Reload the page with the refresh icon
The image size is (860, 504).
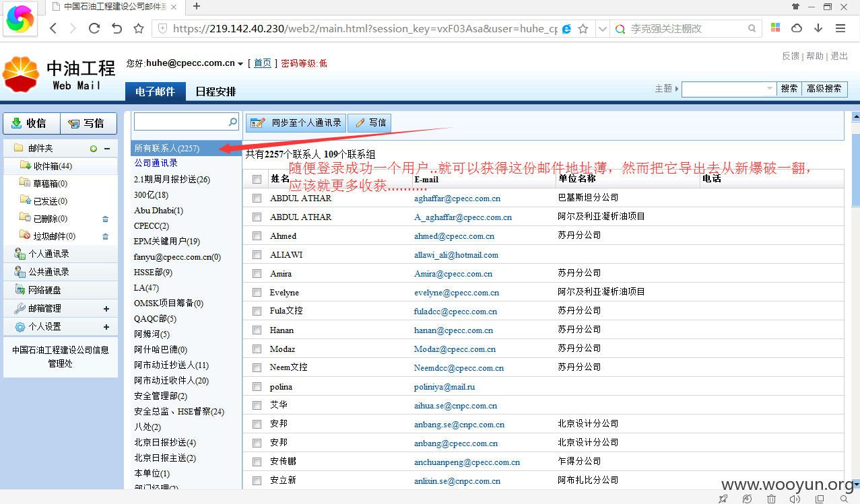click(94, 29)
